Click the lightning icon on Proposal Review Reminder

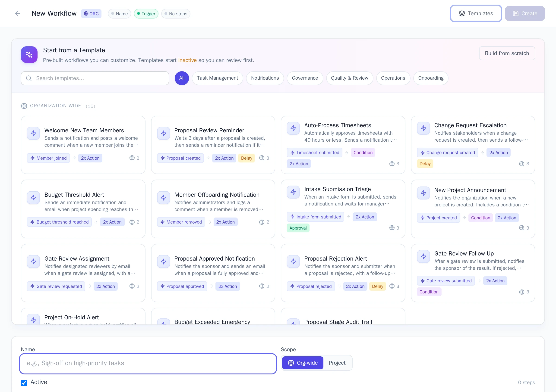point(164,133)
